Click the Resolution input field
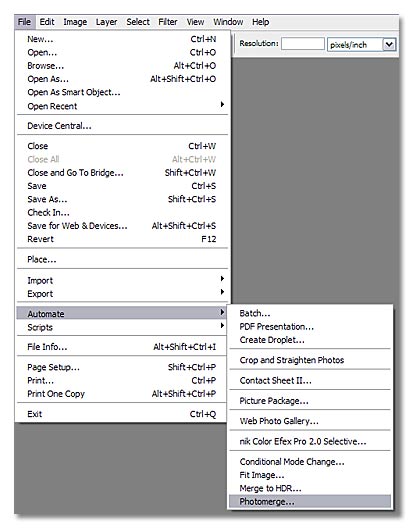This screenshot has width=413, height=528. [303, 44]
